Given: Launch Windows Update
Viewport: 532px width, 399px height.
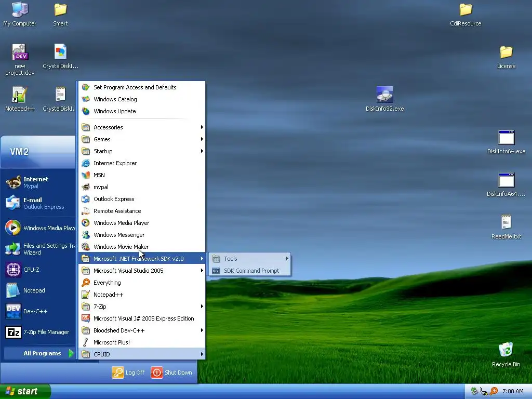Looking at the screenshot, I should (142, 111).
